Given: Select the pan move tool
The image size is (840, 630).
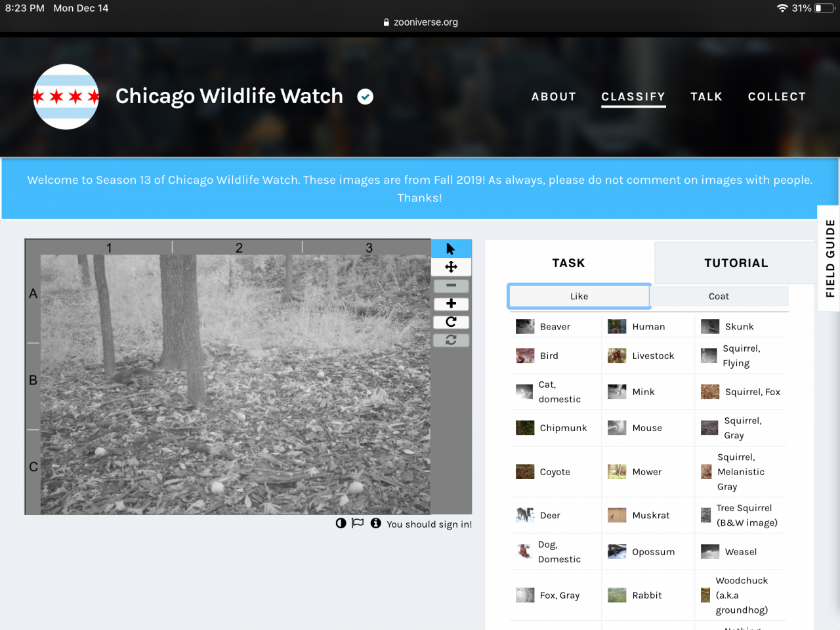Looking at the screenshot, I should click(x=451, y=267).
